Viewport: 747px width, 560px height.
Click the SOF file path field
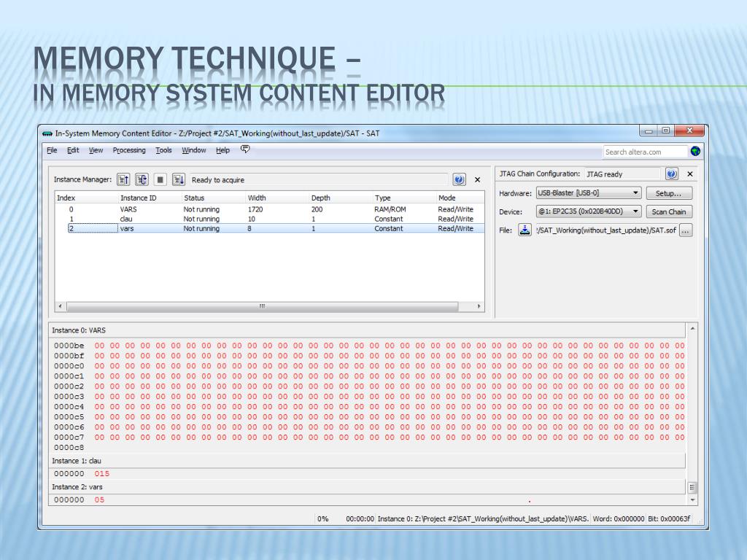coord(606,230)
